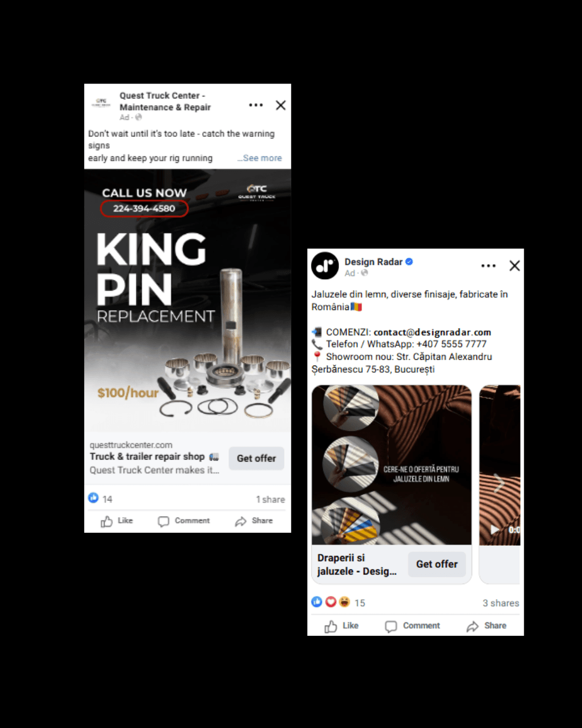Image resolution: width=582 pixels, height=728 pixels.
Task: Play the video in second carousel card
Action: point(494,530)
